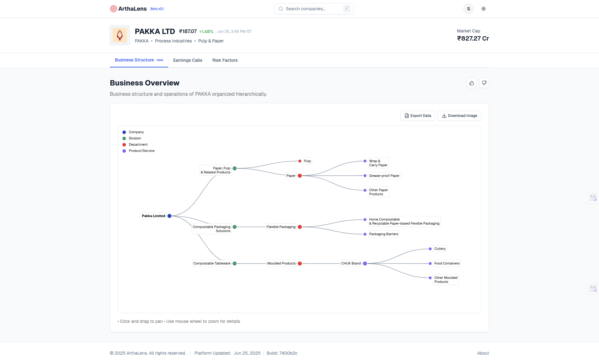Click the Packaging Barriers label
Image resolution: width=599 pixels, height=364 pixels.
[384, 234]
